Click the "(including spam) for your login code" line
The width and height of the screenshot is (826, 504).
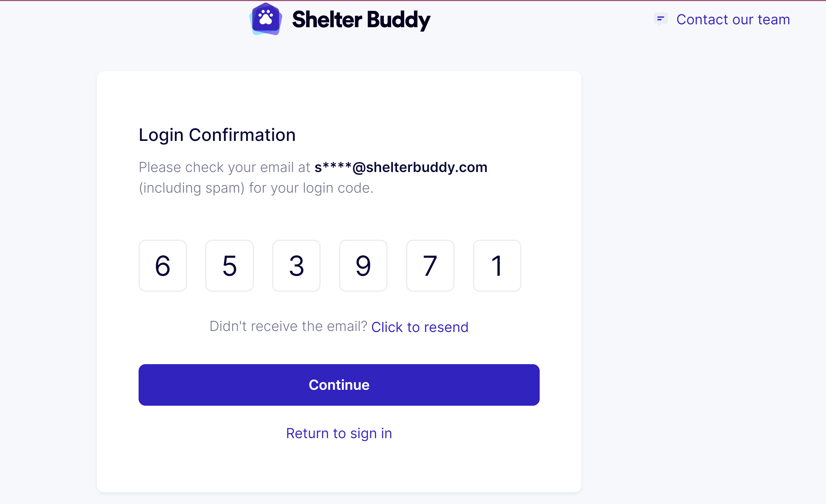click(x=256, y=188)
